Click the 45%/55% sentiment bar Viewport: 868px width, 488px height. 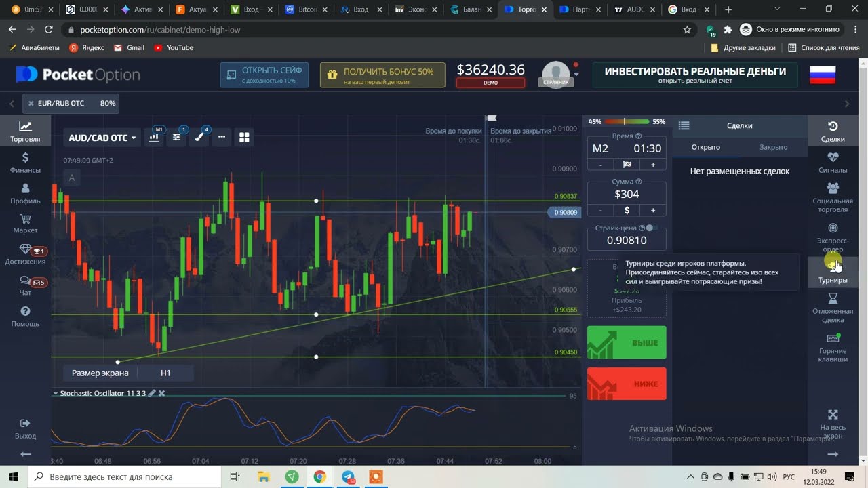point(627,122)
